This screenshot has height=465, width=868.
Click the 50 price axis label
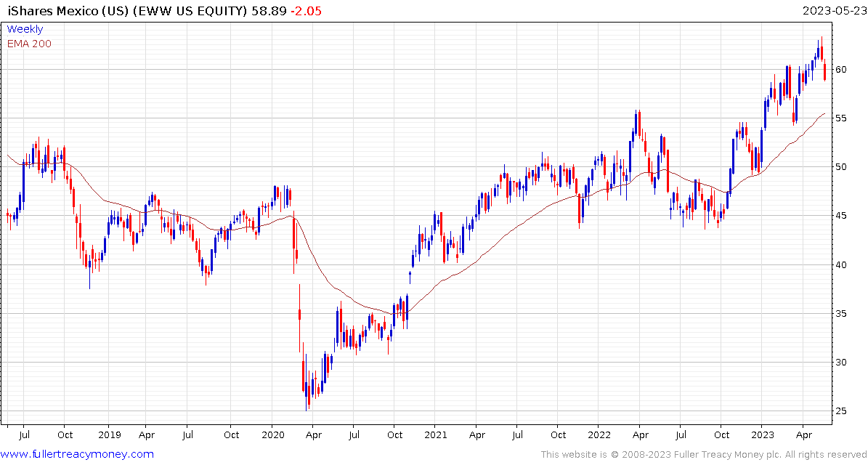click(842, 166)
